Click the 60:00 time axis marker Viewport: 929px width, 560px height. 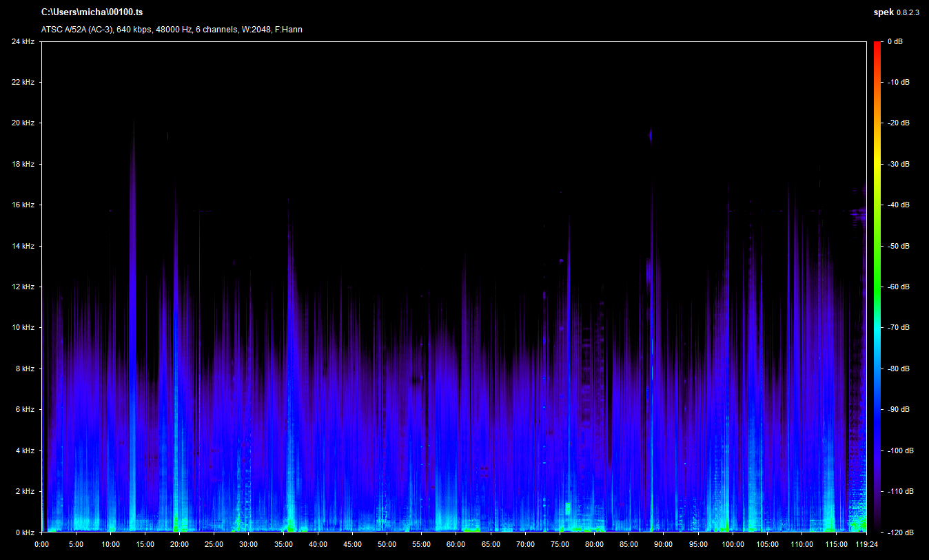pyautogui.click(x=456, y=543)
